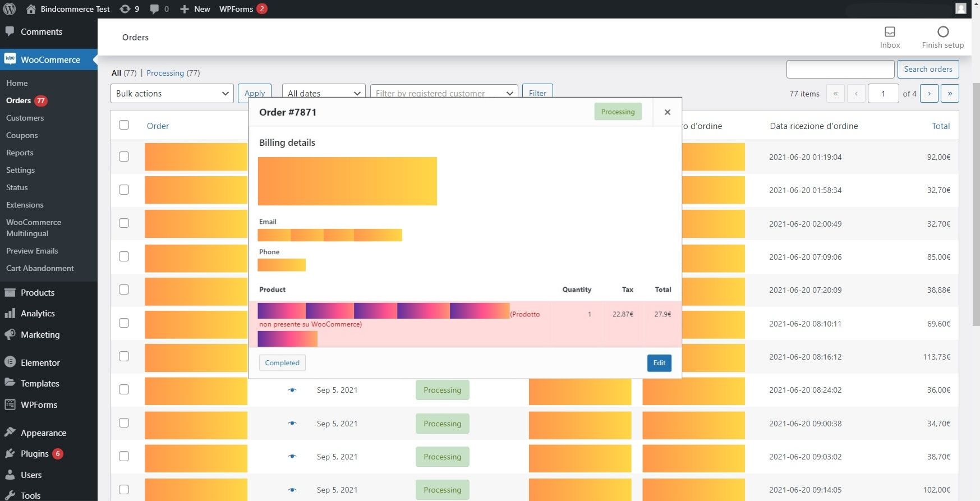Open the All dates filter dropdown

[324, 93]
